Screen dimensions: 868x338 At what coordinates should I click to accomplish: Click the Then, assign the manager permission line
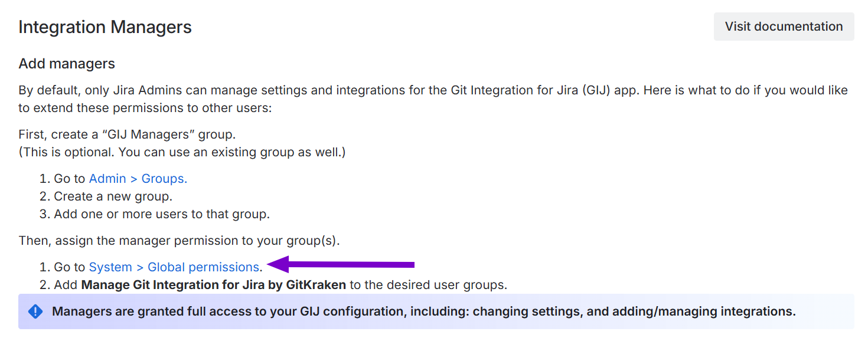coord(180,241)
